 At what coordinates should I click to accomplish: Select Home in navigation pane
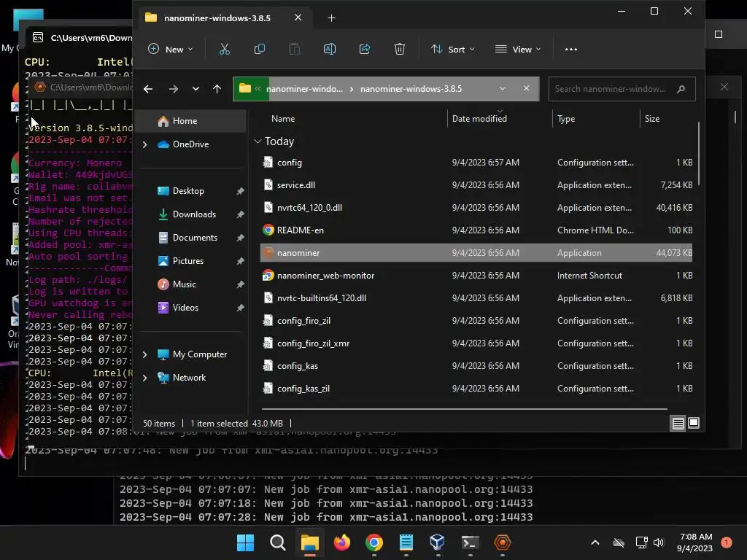click(190, 121)
